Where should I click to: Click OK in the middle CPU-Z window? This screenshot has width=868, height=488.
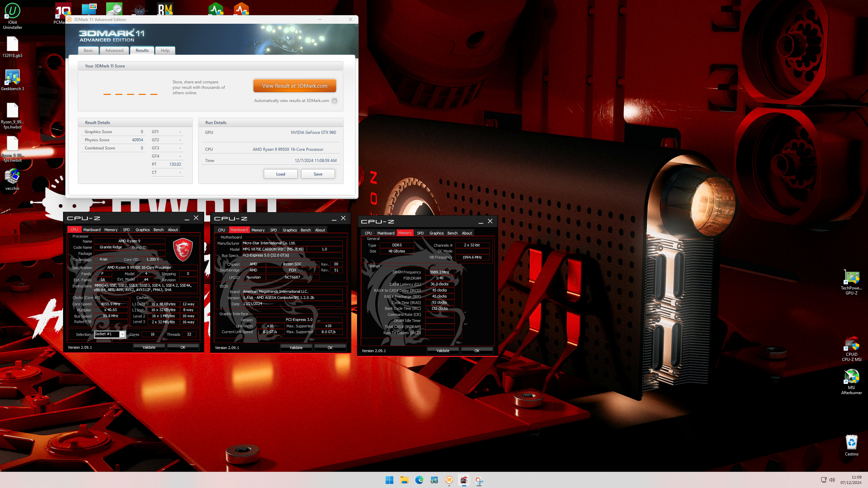coord(330,348)
